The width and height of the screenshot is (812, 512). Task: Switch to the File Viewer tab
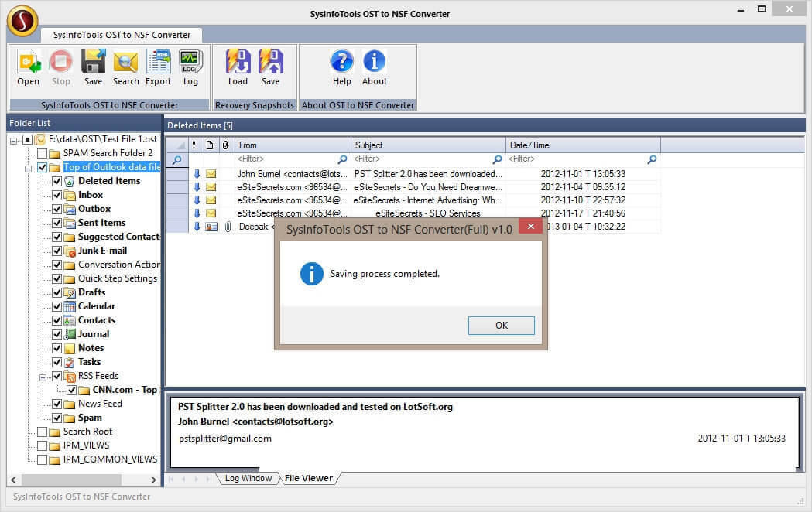pos(309,479)
